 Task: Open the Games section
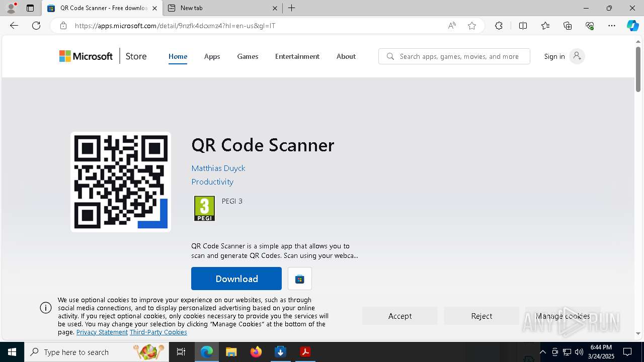pyautogui.click(x=248, y=56)
